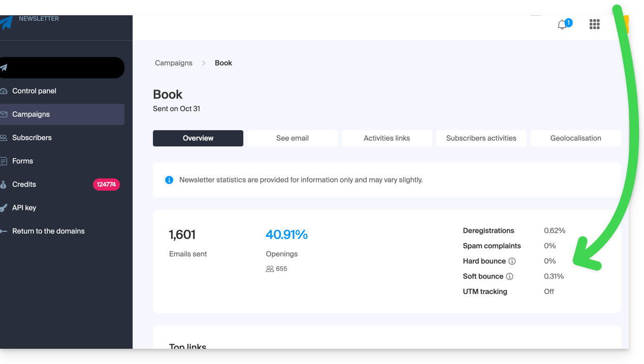This screenshot has height=364, width=644.
Task: Click the Hard bounce info icon
Action: [x=512, y=261]
